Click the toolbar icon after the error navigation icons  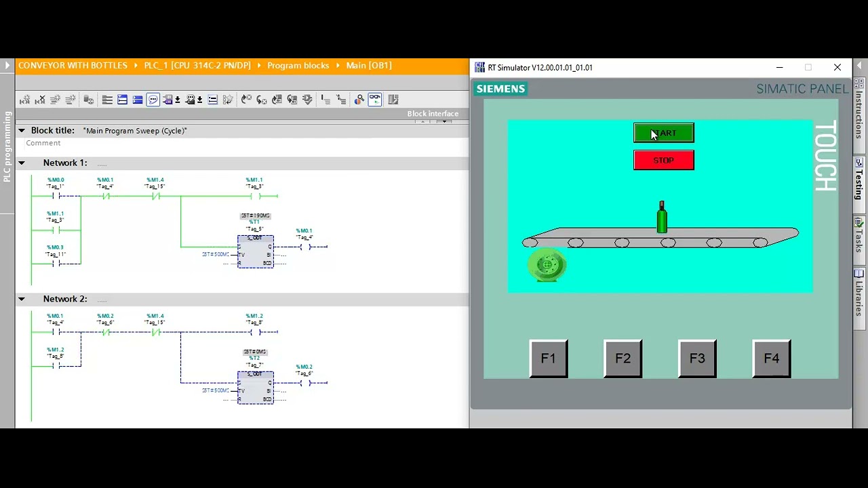277,100
